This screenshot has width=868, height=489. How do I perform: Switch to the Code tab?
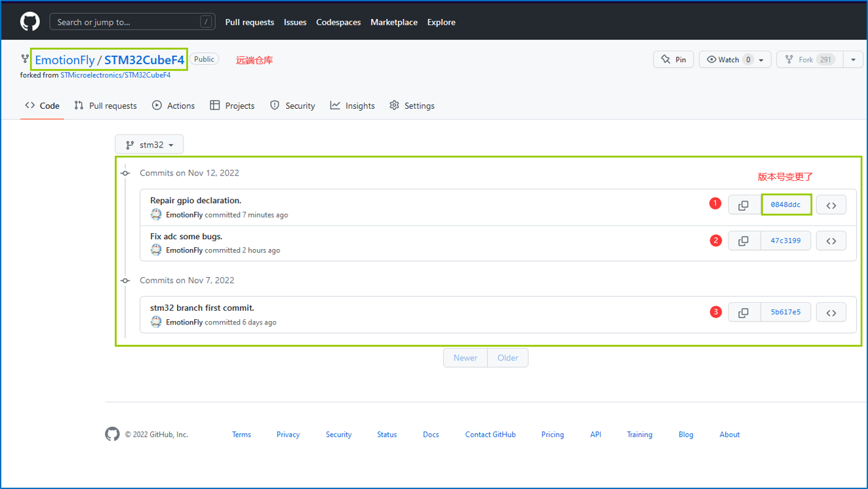pos(42,106)
